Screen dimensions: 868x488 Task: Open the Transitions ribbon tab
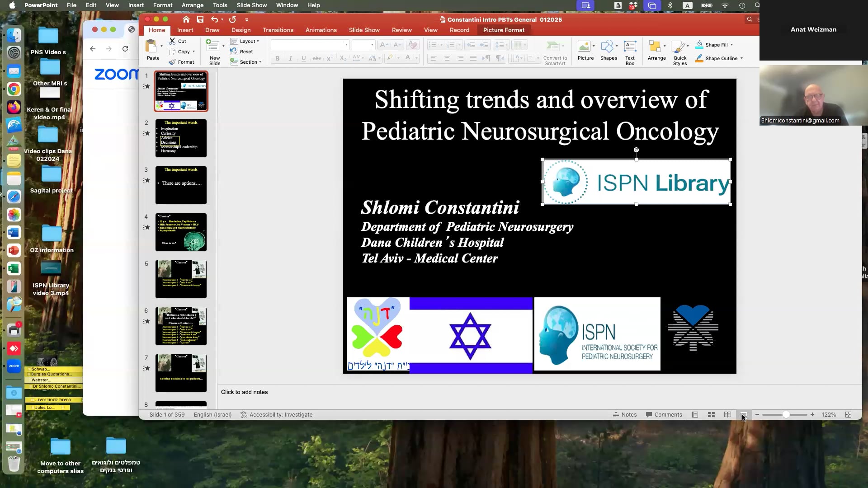[x=278, y=30]
